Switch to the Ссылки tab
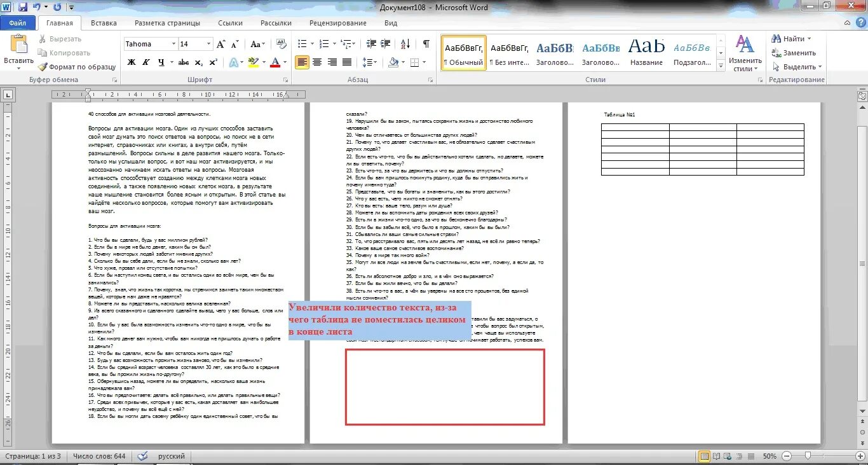The image size is (868, 465). tap(230, 23)
